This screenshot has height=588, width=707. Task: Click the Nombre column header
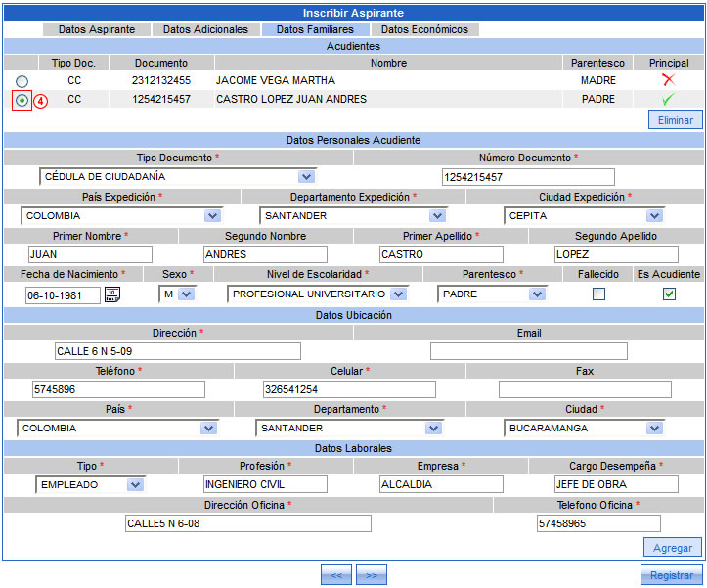click(x=388, y=63)
